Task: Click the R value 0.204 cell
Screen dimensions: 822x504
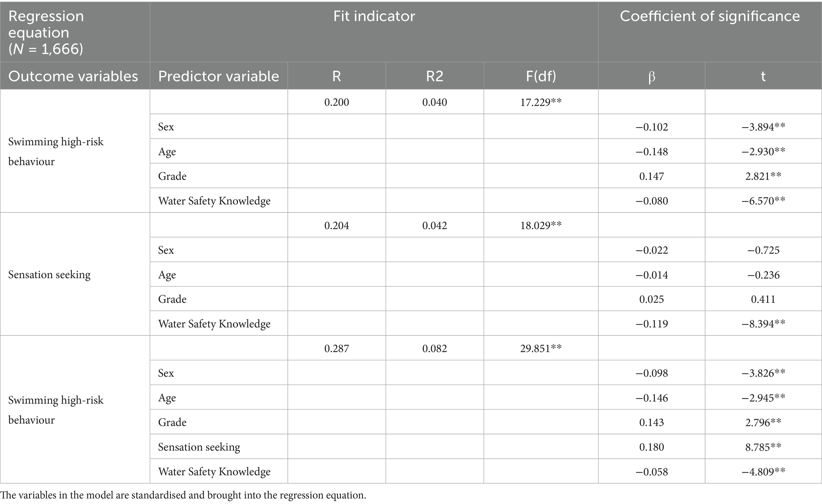Action: [x=337, y=226]
